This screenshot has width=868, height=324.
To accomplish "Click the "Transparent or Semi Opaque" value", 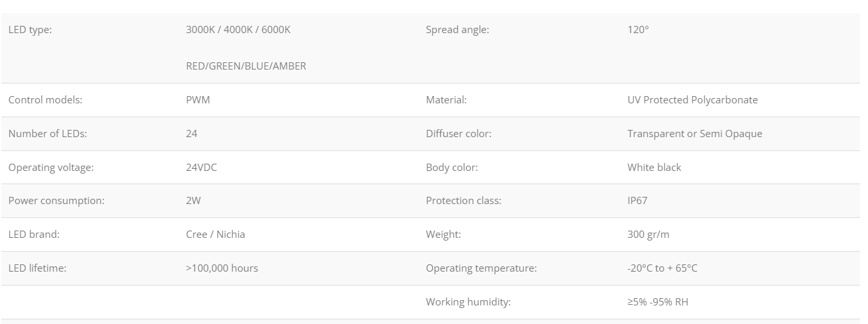I will [x=695, y=134].
